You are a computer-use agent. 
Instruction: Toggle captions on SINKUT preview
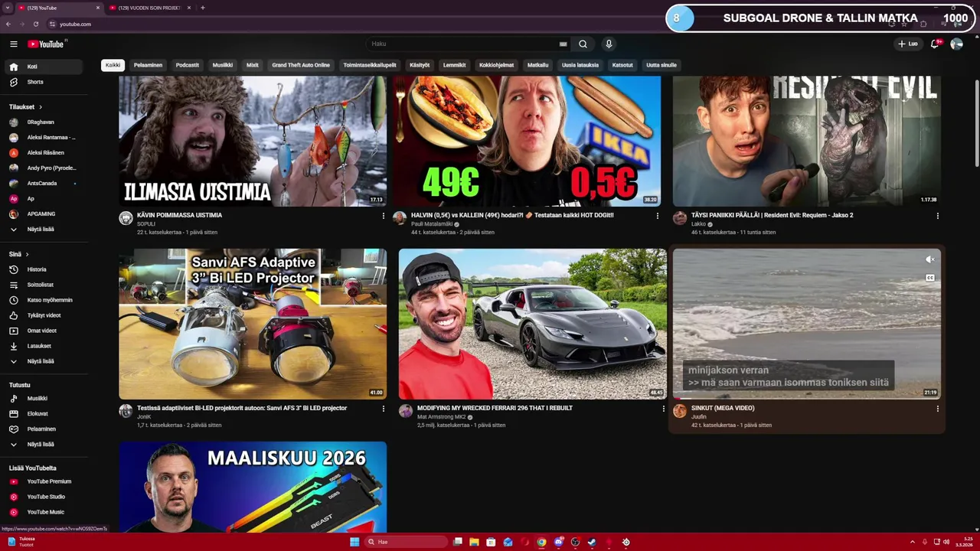pyautogui.click(x=930, y=278)
